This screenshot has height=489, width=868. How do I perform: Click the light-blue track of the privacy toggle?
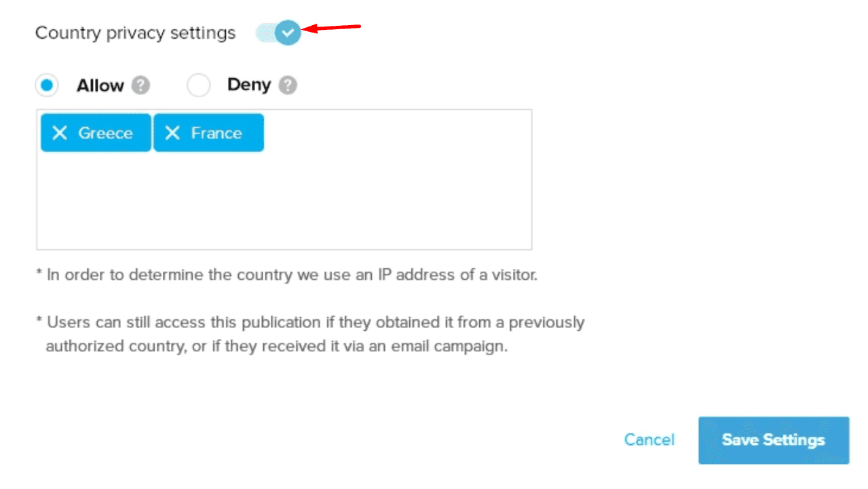click(265, 32)
